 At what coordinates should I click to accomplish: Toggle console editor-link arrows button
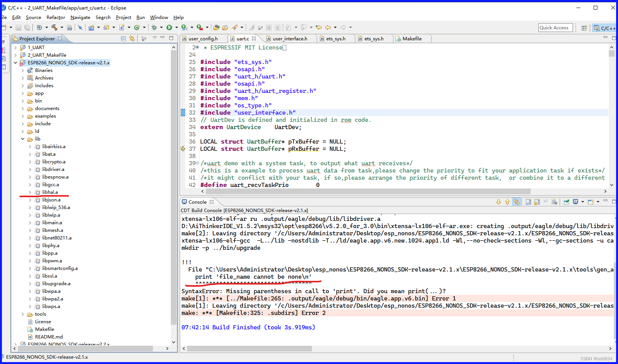tap(516, 202)
